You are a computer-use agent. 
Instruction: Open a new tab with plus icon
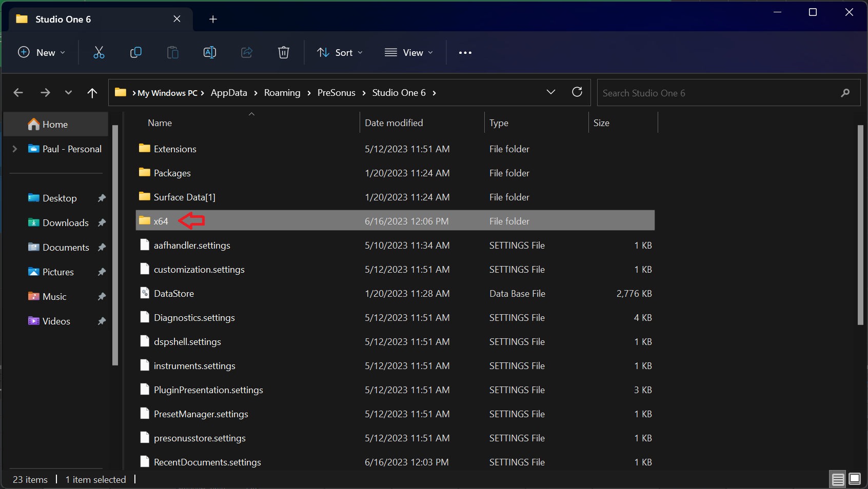tap(213, 19)
